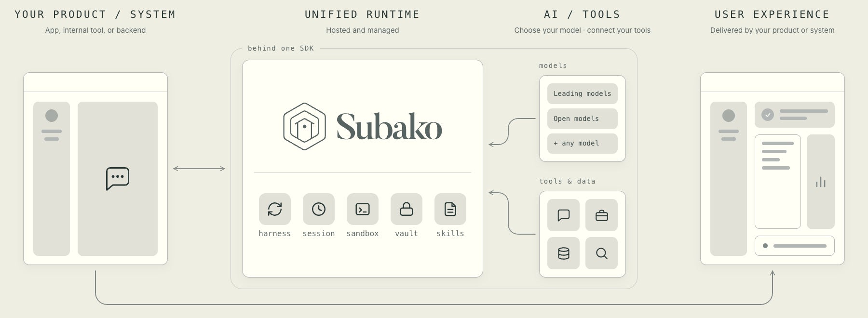Click the database cylinder icon

(x=563, y=253)
